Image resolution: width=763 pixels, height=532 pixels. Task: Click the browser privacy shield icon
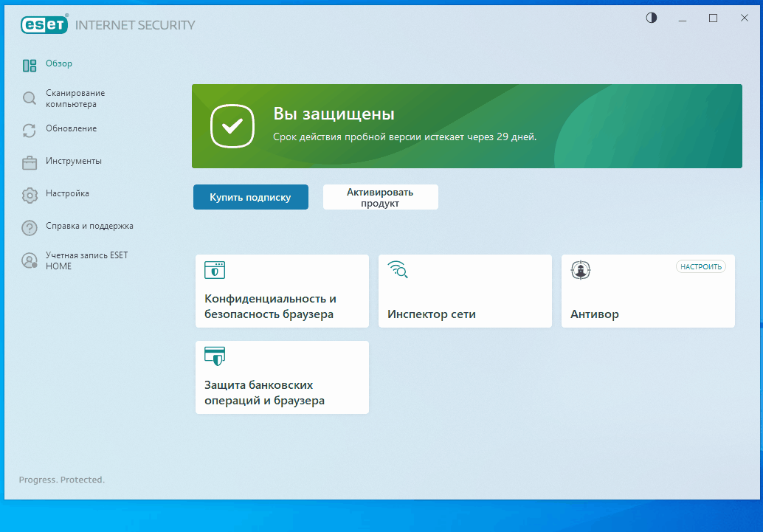click(215, 270)
